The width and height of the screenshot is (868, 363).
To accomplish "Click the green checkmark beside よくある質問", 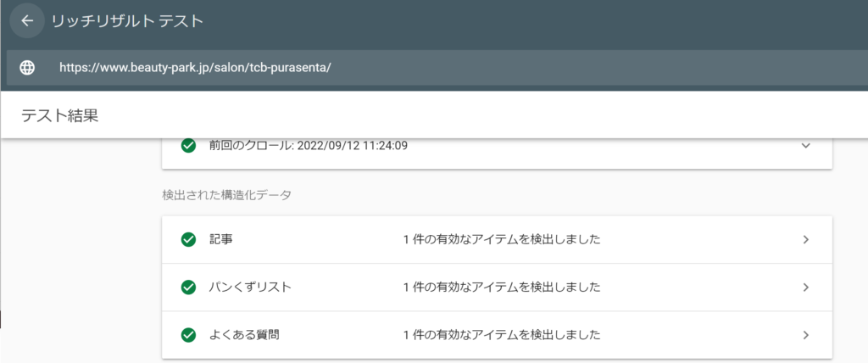I will click(x=189, y=335).
